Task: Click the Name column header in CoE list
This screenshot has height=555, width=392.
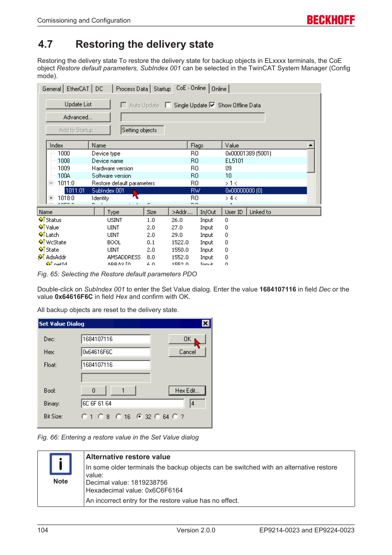Action: 138,146
